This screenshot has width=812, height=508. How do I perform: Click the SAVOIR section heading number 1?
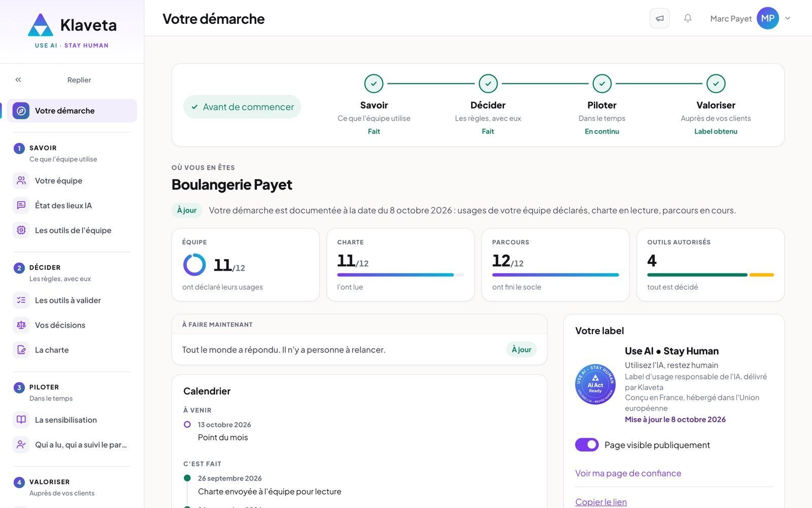coord(19,148)
